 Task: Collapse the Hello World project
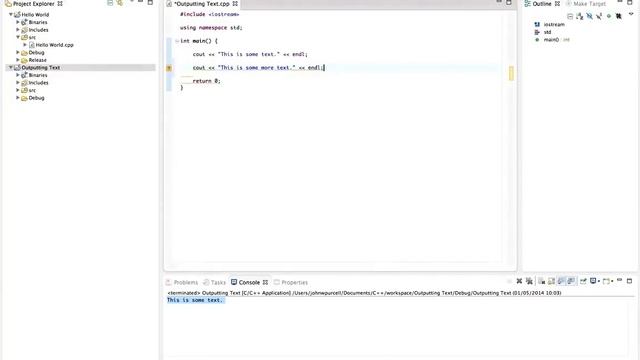11,14
